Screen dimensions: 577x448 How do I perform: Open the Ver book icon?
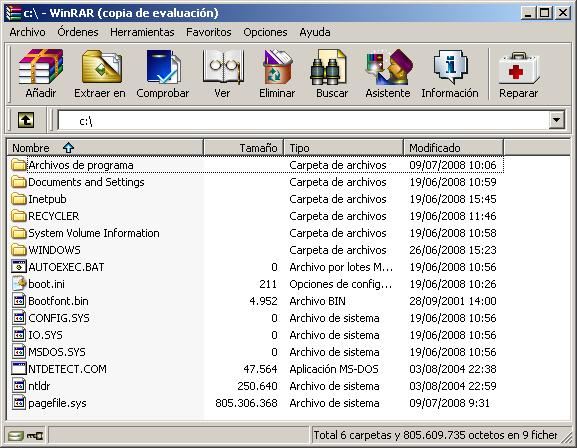click(x=223, y=67)
